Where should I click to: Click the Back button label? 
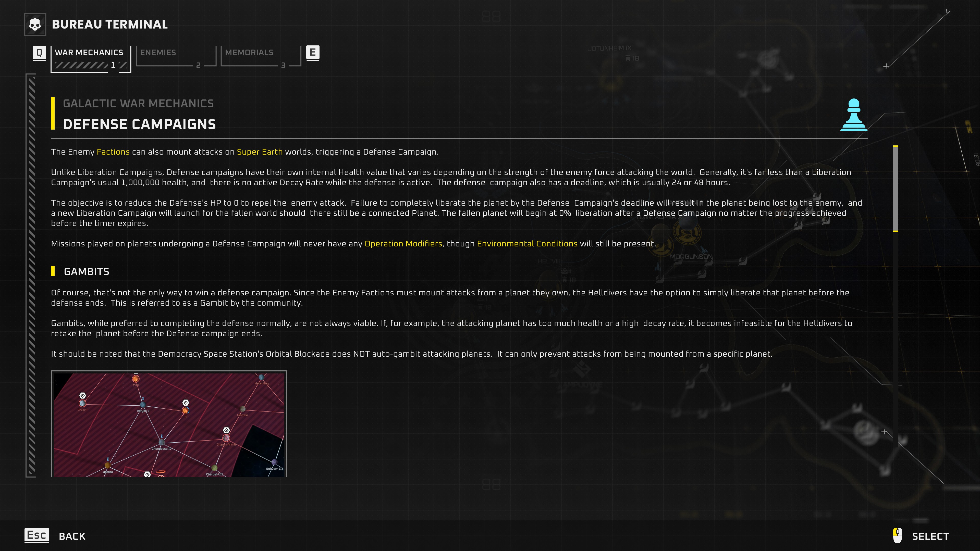pyautogui.click(x=72, y=536)
